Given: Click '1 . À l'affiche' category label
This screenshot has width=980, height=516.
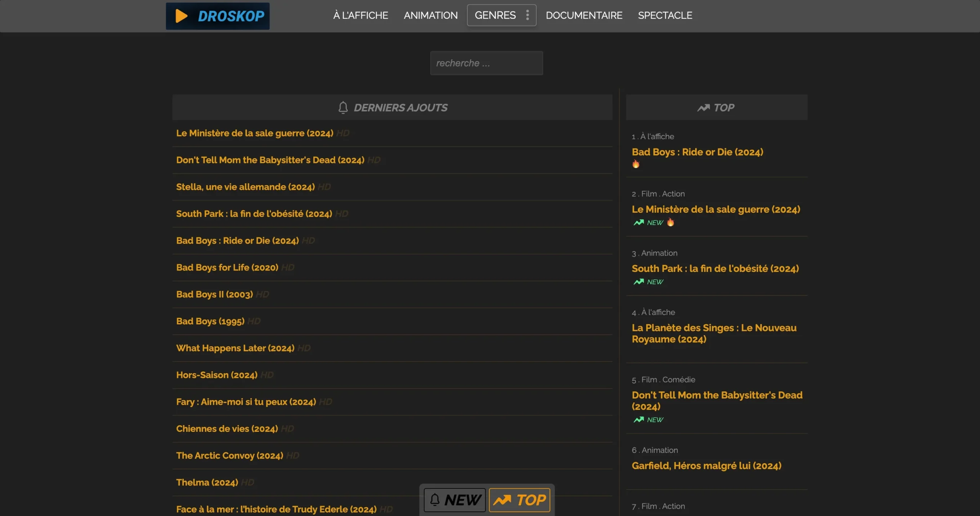Looking at the screenshot, I should pos(653,137).
